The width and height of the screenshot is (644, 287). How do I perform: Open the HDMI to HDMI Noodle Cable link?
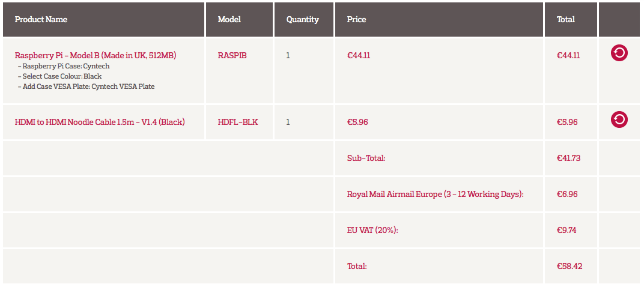click(x=100, y=122)
